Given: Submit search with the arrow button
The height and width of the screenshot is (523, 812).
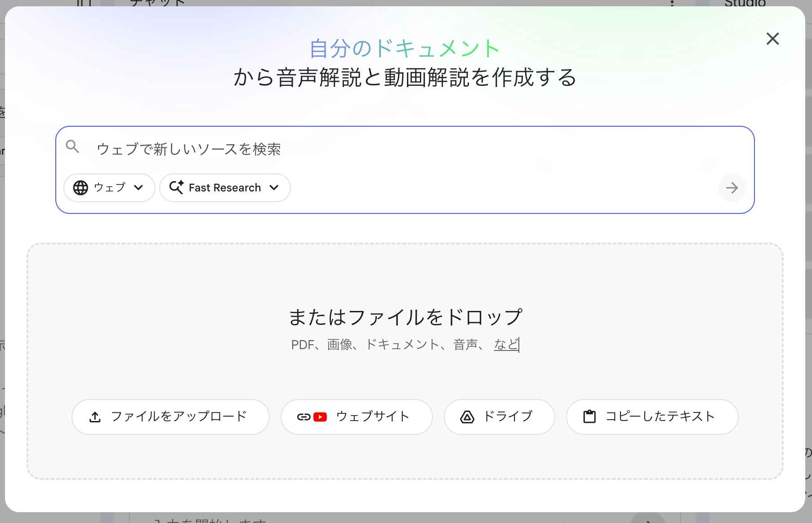Looking at the screenshot, I should point(732,188).
